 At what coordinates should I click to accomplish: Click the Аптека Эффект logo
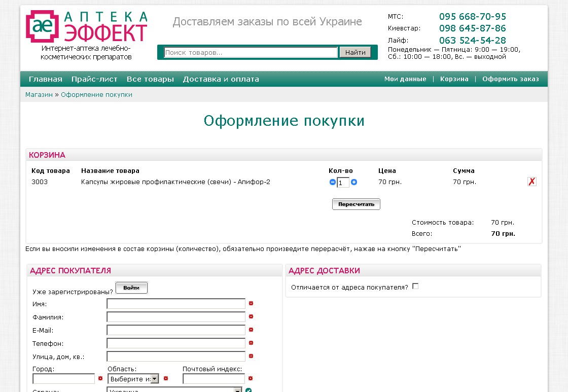87,26
